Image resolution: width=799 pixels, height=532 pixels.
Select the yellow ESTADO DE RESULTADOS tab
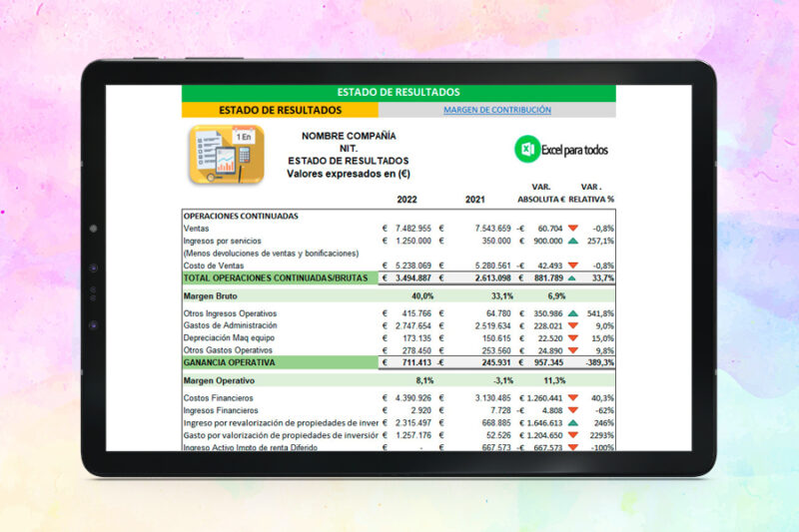(x=280, y=110)
